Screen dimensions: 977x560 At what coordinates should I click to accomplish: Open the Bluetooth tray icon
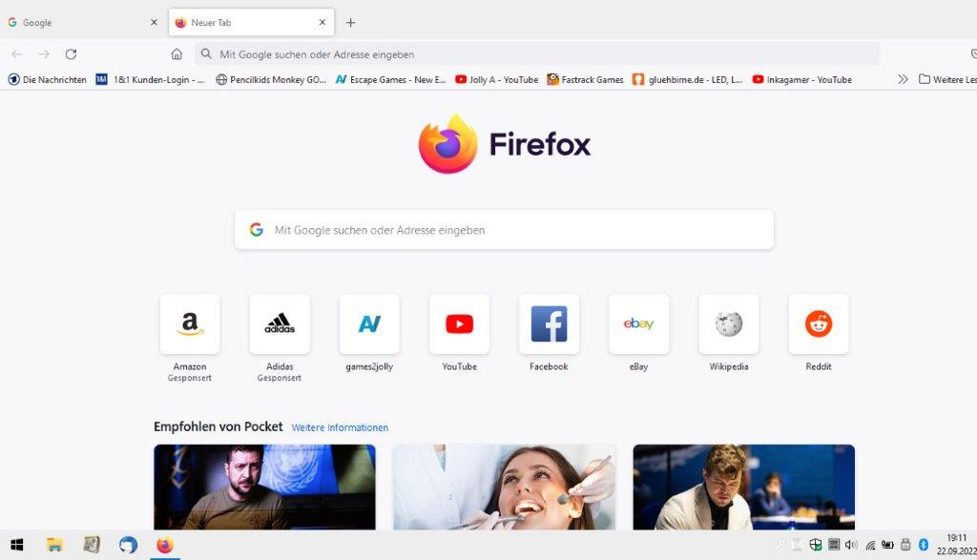click(924, 545)
